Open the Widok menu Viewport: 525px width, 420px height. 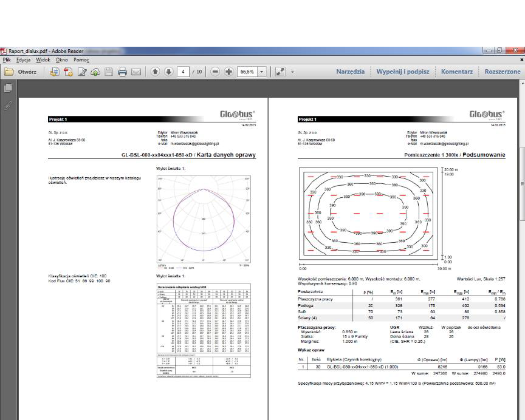pyautogui.click(x=43, y=60)
